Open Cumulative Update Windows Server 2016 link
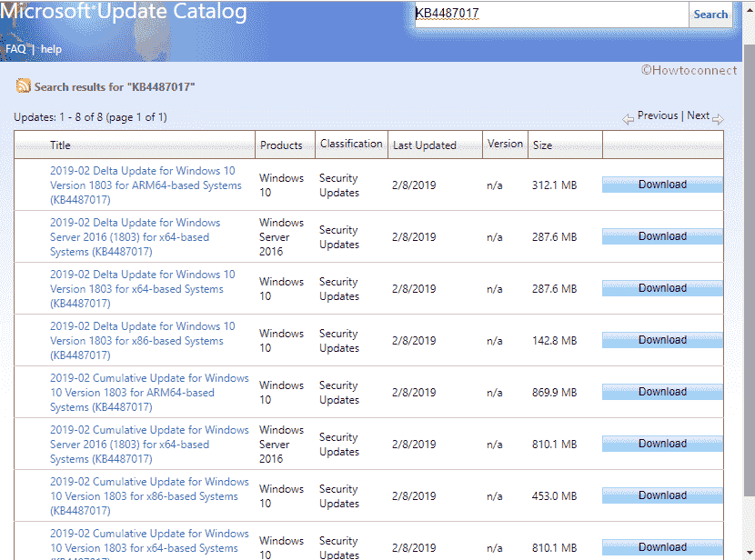Image resolution: width=755 pixels, height=560 pixels. tap(149, 444)
